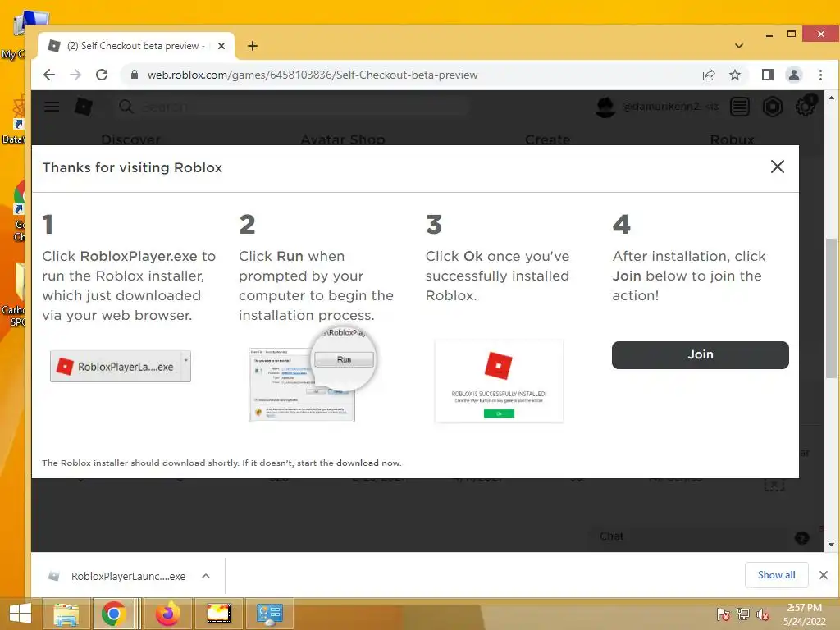
Task: Click the Join button in the dialog
Action: click(x=701, y=354)
